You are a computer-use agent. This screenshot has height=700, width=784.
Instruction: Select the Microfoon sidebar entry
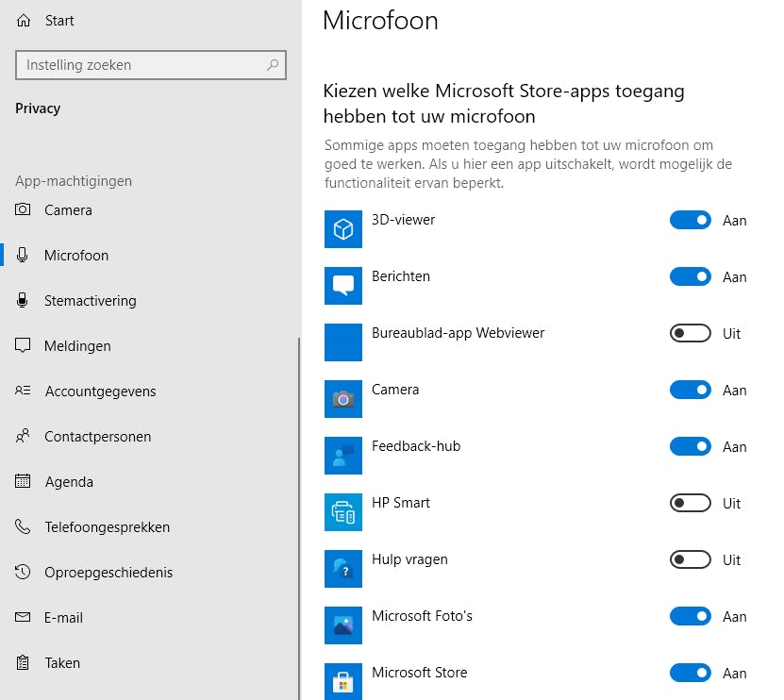point(149,255)
